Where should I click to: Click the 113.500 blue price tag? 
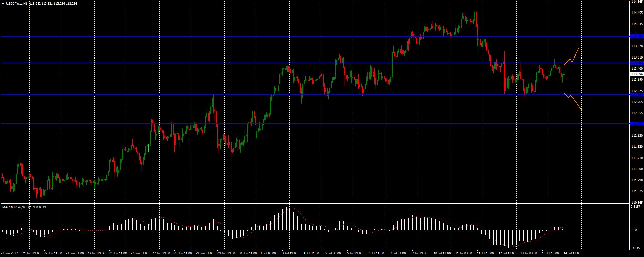636,63
